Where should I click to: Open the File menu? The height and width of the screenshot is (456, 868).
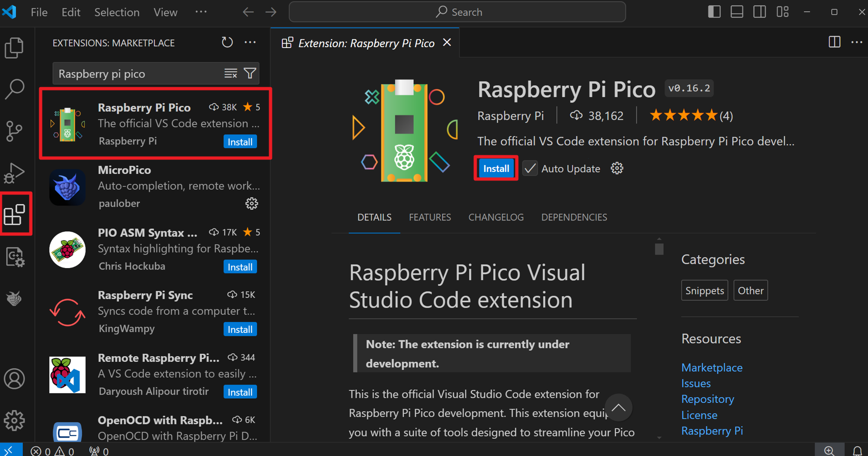[x=39, y=12]
